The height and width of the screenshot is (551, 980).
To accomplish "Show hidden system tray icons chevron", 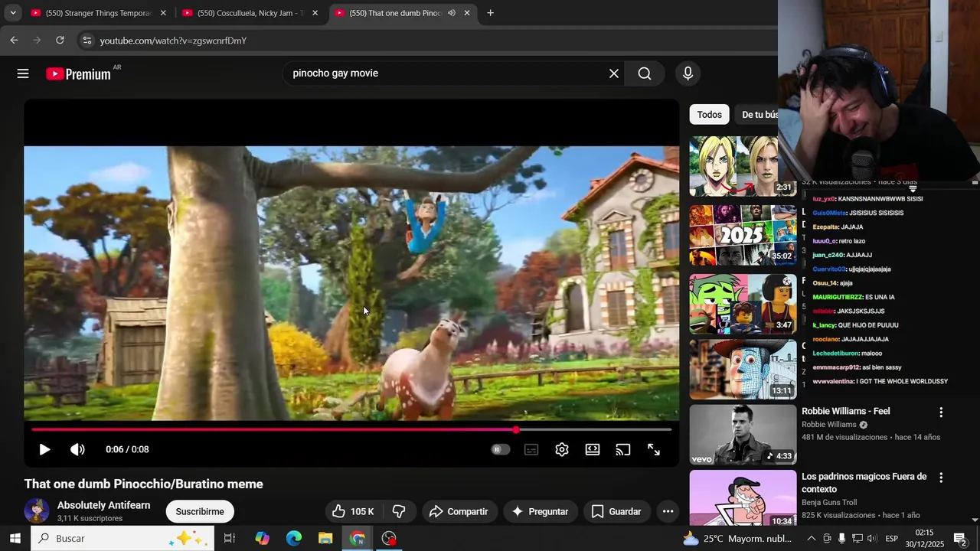I will (812, 539).
